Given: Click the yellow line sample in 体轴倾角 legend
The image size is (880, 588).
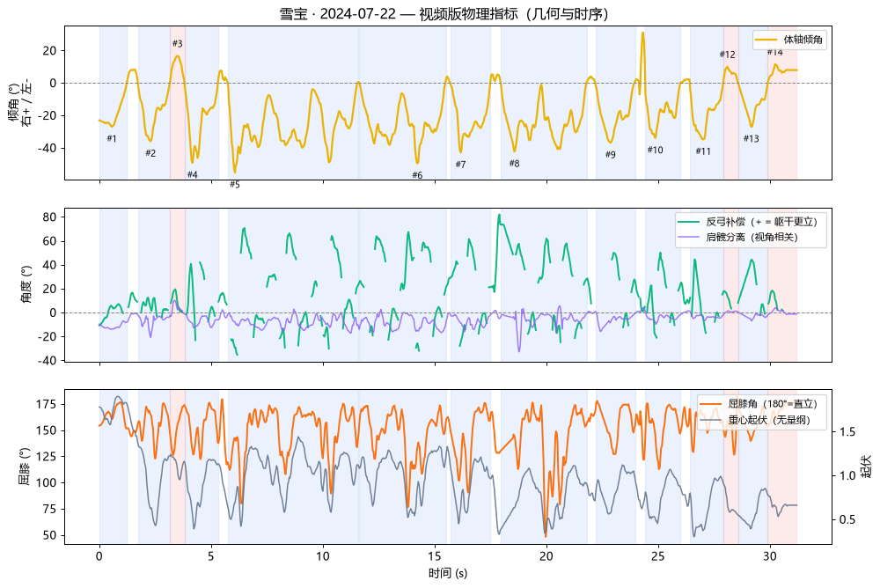Looking at the screenshot, I should coord(766,40).
